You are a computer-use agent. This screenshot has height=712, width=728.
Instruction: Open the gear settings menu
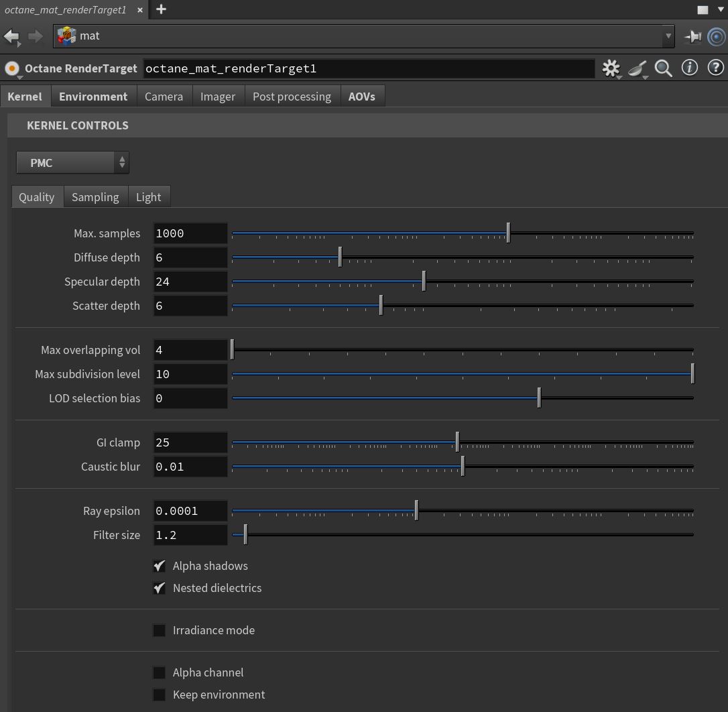611,68
